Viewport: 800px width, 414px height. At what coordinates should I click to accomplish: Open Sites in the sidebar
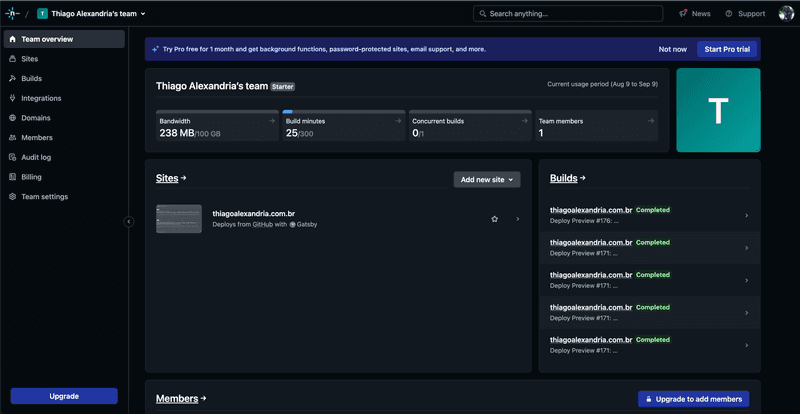(64, 59)
